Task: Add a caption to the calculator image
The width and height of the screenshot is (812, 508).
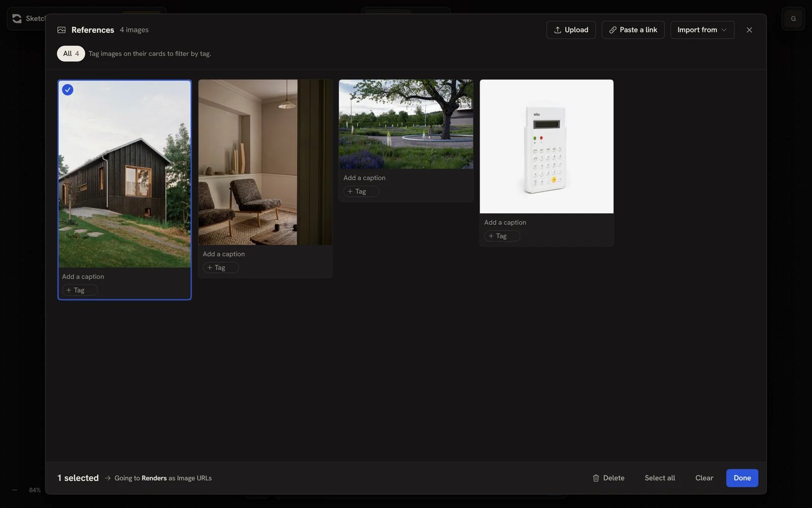Action: (x=505, y=223)
